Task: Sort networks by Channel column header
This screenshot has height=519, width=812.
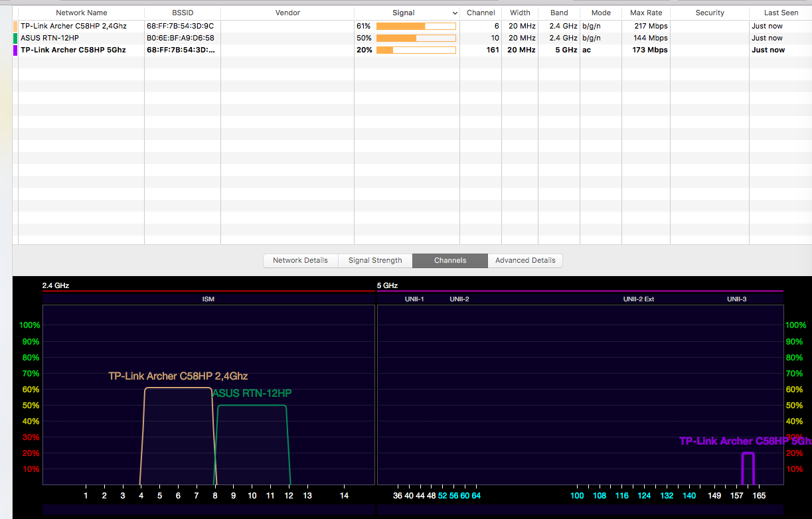Action: pos(481,13)
